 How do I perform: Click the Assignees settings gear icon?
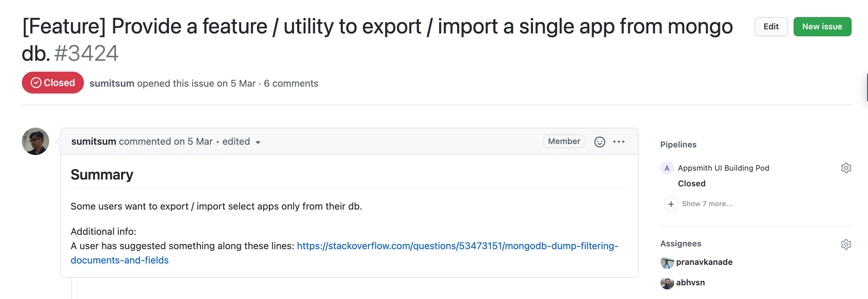(846, 244)
